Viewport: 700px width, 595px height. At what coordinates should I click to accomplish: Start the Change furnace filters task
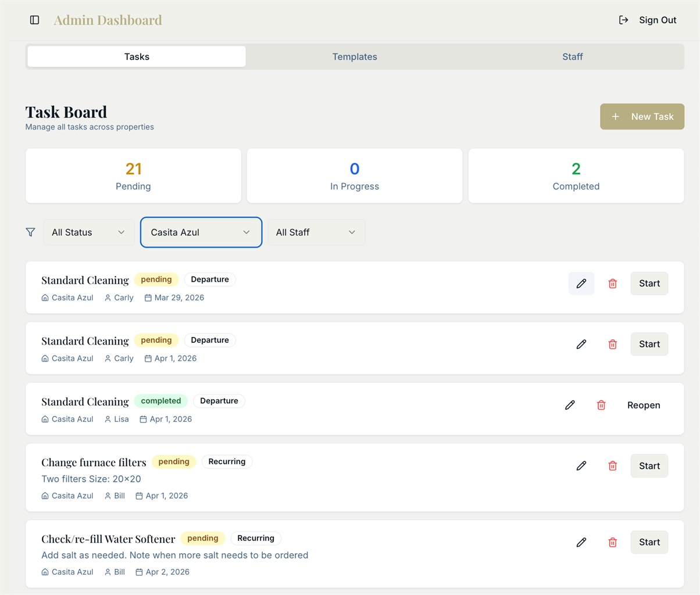coord(649,465)
